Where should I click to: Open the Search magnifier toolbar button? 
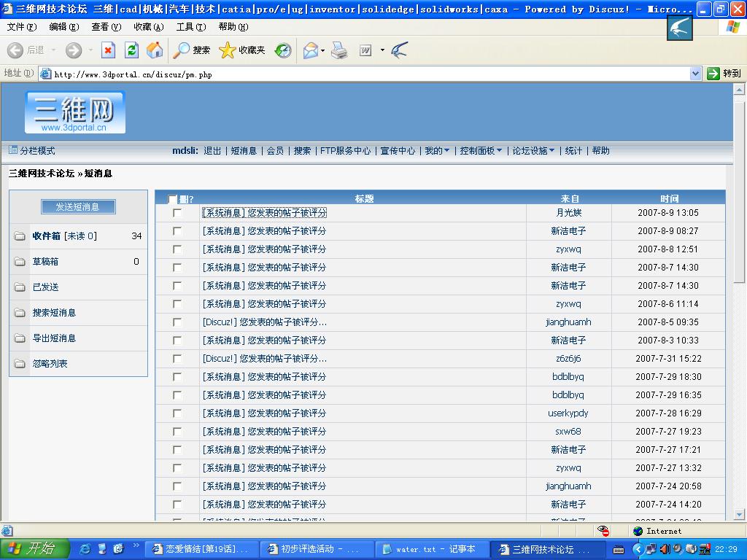click(x=192, y=50)
